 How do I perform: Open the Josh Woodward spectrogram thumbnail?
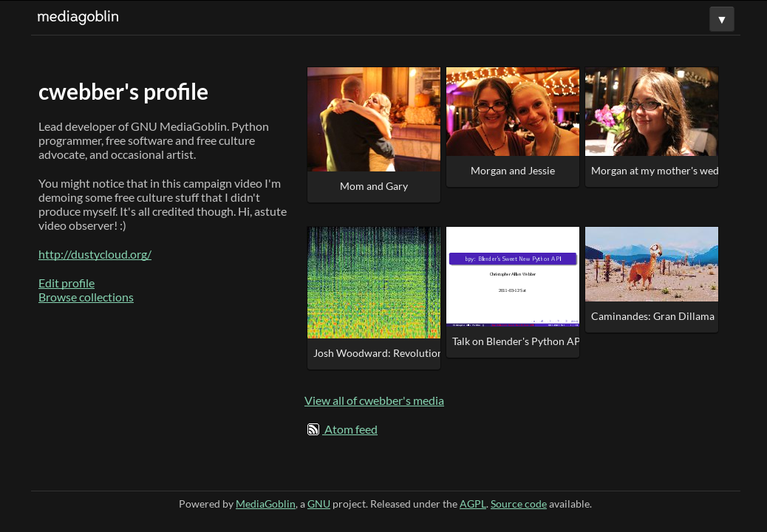[373, 282]
